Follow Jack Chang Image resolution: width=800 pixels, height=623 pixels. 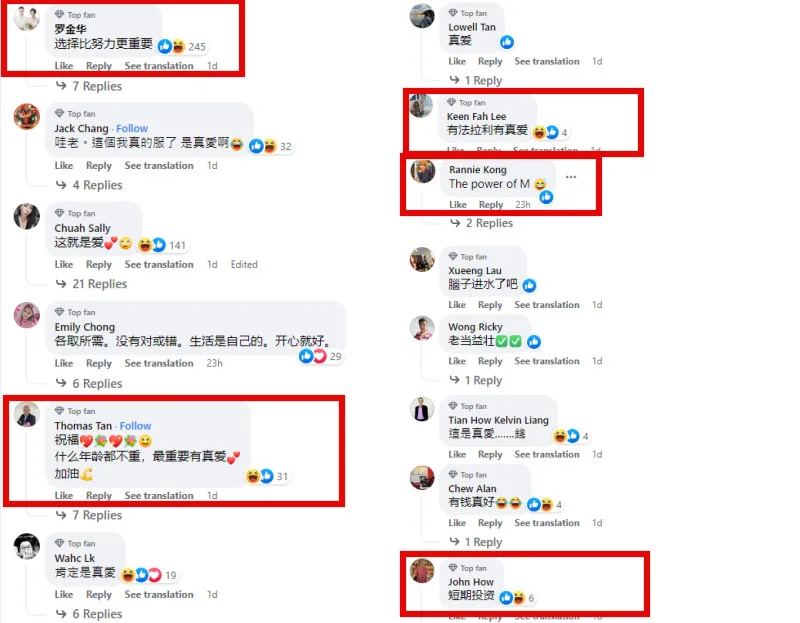point(132,128)
